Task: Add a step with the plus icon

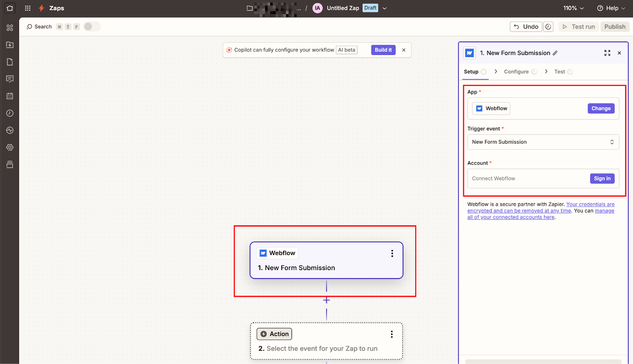Action: [326, 300]
